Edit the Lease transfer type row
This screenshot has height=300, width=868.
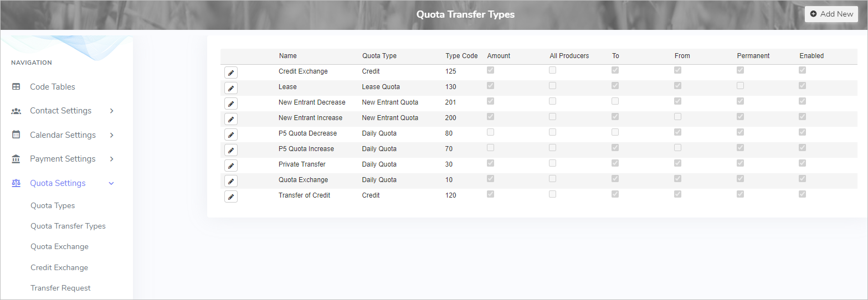[231, 88]
